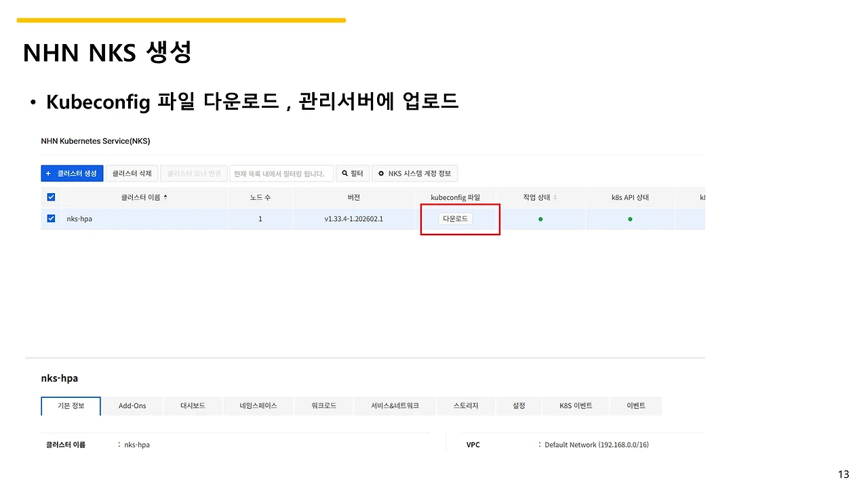Focus the cluster list filter input field
Screen dimensions: 868x488
pyautogui.click(x=281, y=174)
